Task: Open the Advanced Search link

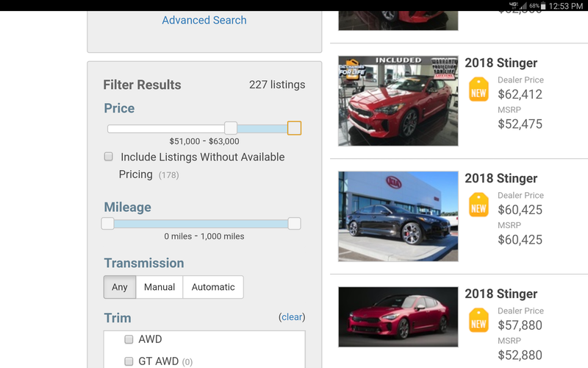Action: tap(204, 21)
